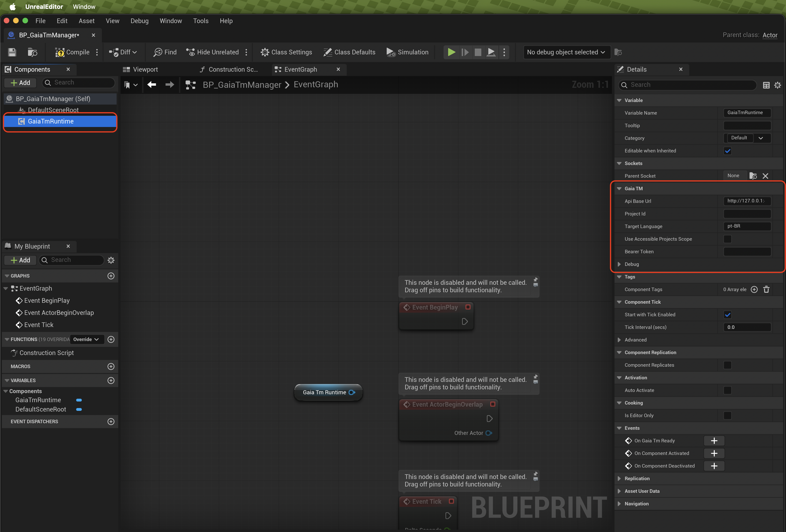Switch to the Viewport tab
Viewport: 786px width, 532px height.
[x=141, y=69]
